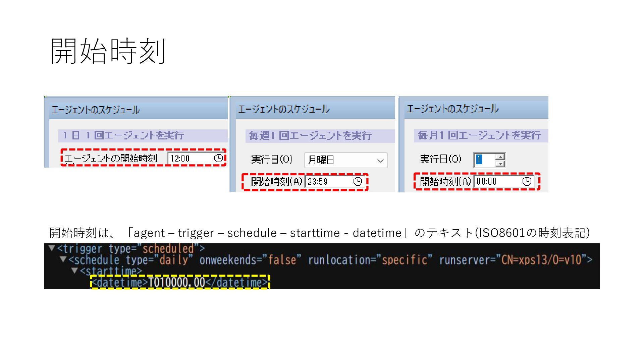This screenshot has height=362, width=644.
Task: Increase the monthly run day with up arrow
Action: click(500, 157)
